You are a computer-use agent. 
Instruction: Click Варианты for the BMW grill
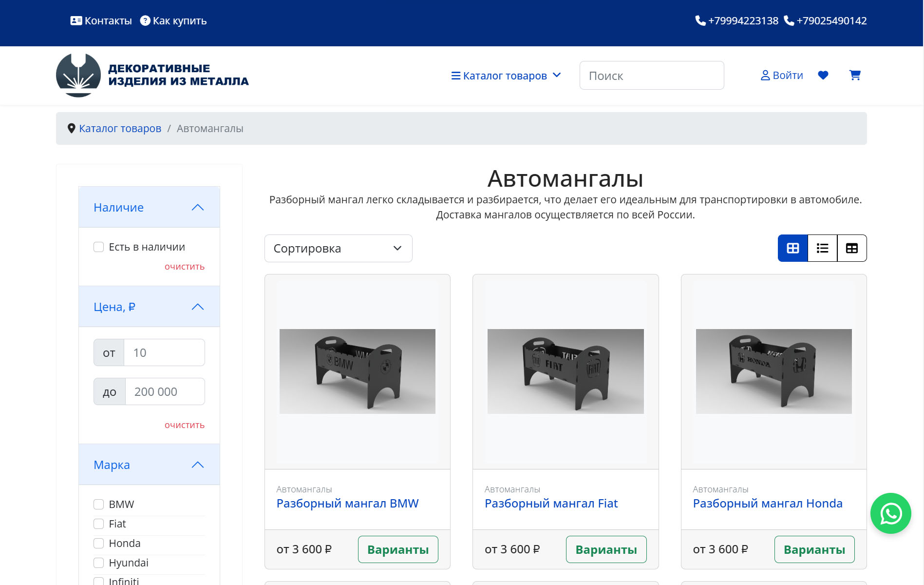pos(398,549)
